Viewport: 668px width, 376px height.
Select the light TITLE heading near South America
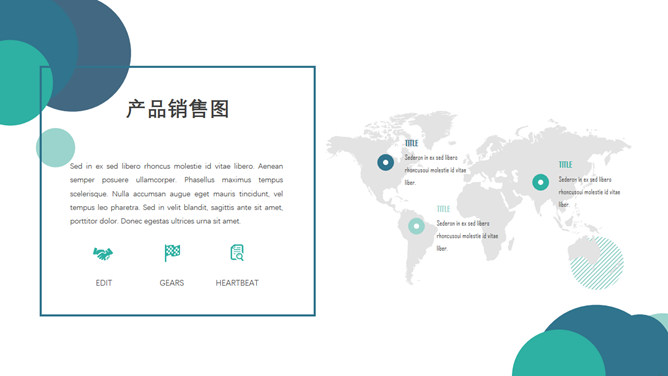point(443,209)
